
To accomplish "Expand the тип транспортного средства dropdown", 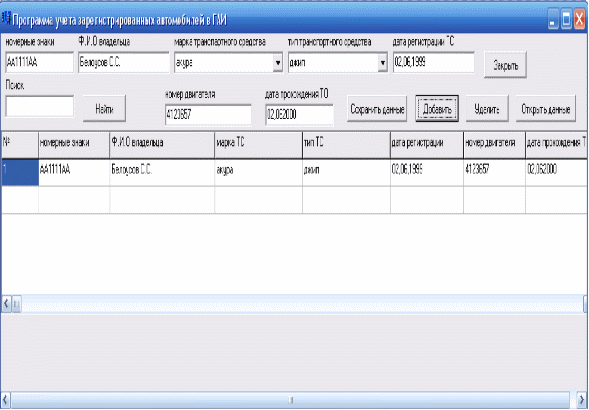I will [x=382, y=62].
